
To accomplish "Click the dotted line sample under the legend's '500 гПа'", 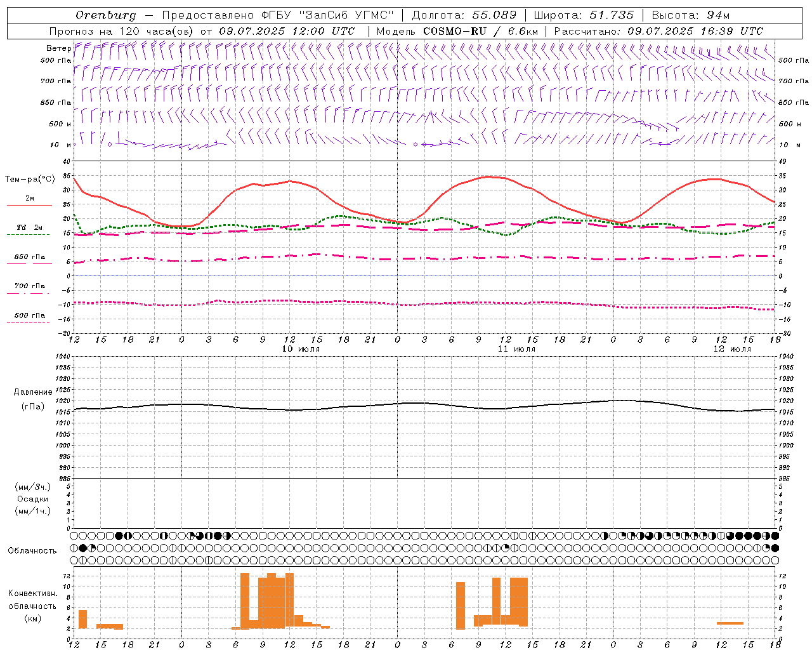I will [29, 322].
